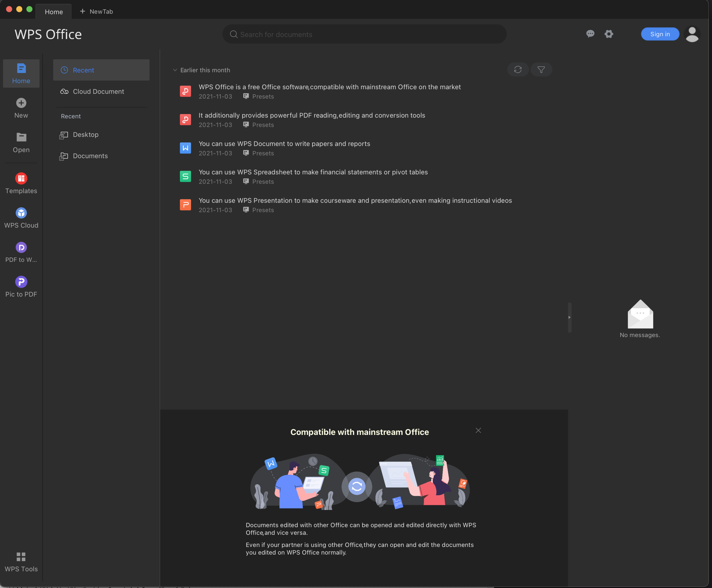Close the 'Compatible with mainstream Office' banner
Viewport: 712px width, 588px height.
coord(478,430)
